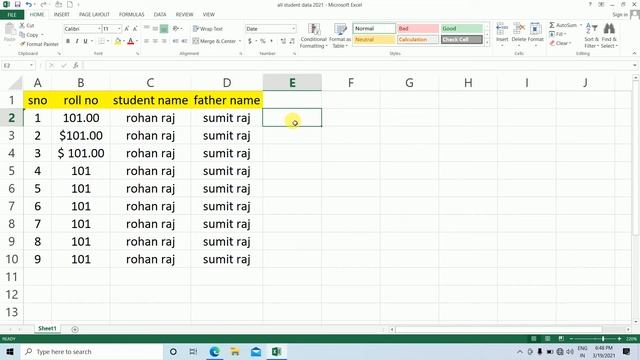Screen dimensions: 640x360
Task: Click the Delete cells icon
Action: (519, 29)
